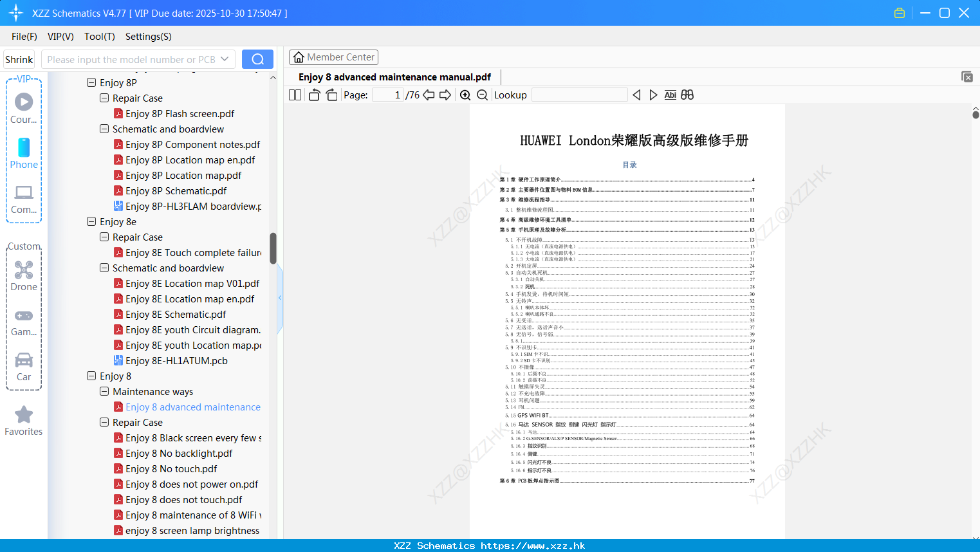Rotate page counterclockwise
Screen dimensions: 980x552
(x=314, y=95)
